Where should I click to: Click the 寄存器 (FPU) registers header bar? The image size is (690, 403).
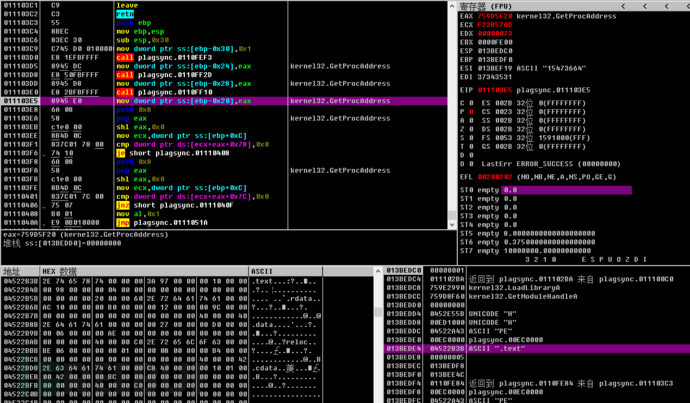click(x=574, y=6)
